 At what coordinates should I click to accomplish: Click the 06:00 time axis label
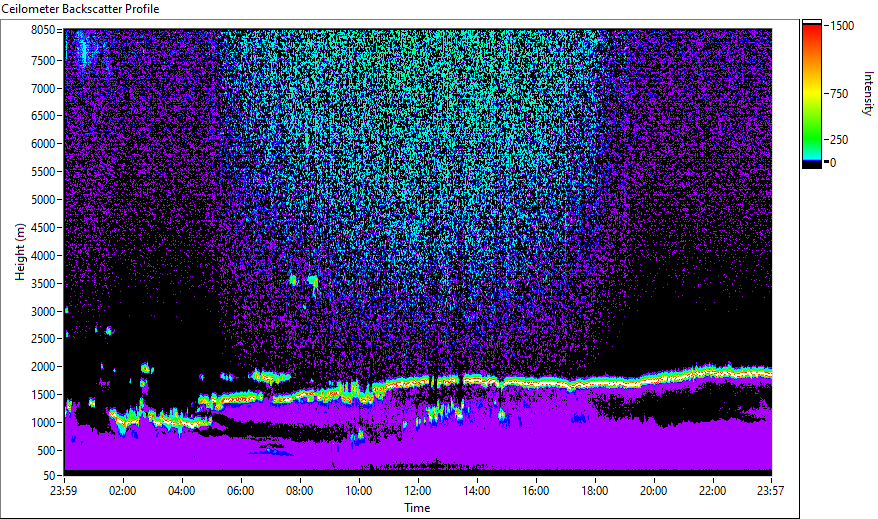coord(241,491)
